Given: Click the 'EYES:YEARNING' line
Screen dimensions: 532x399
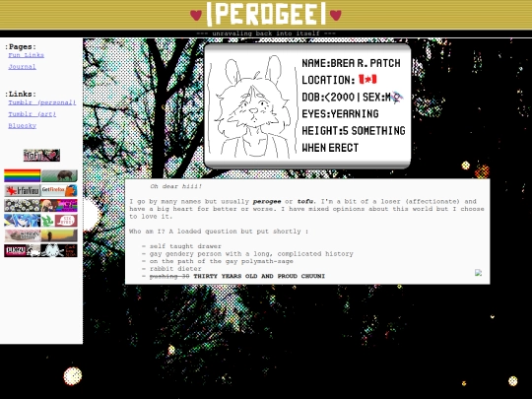Looking at the screenshot, I should coord(340,113).
